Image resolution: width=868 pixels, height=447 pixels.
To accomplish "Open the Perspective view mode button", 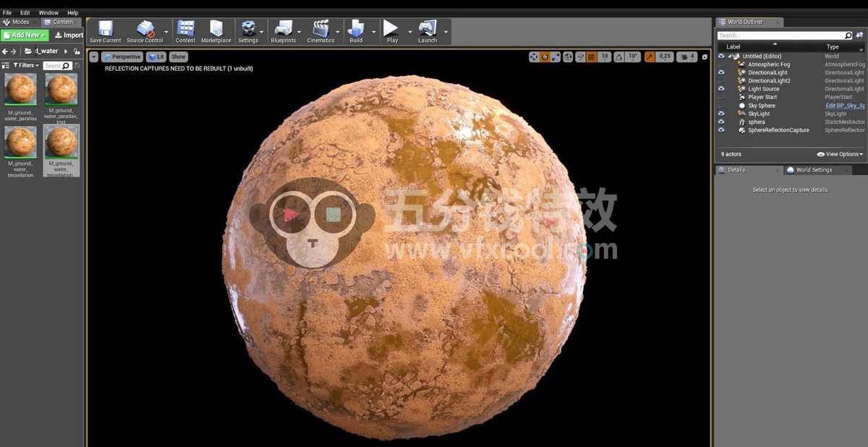I will pos(122,56).
